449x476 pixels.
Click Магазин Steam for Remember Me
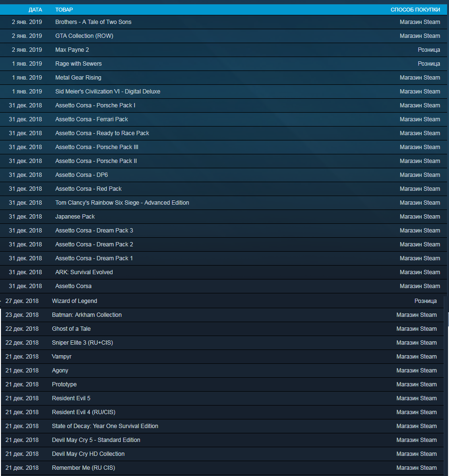pos(416,468)
